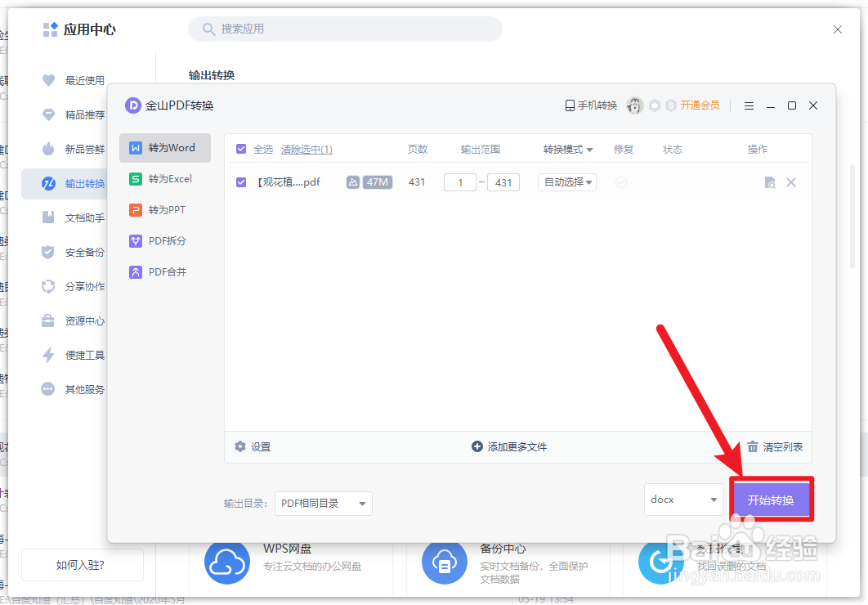Click the 搜索应用 search field
868x605 pixels.
343,29
